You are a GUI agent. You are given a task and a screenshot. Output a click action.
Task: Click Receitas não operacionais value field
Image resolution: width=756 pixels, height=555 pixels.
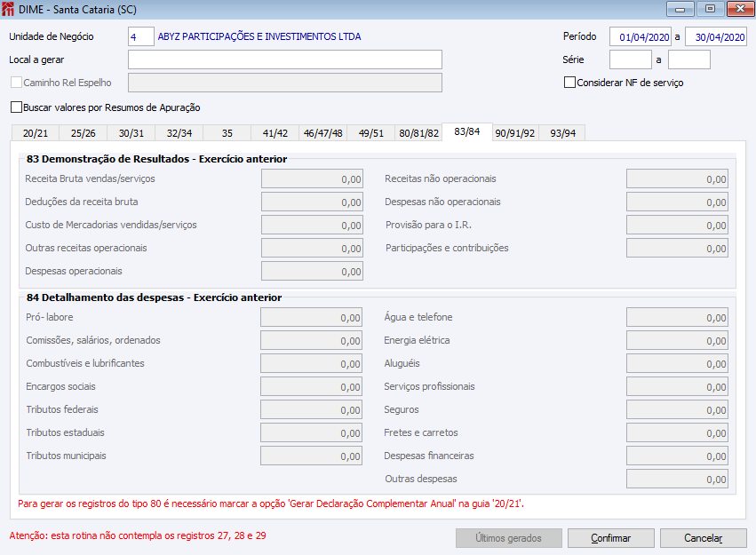pyautogui.click(x=677, y=178)
